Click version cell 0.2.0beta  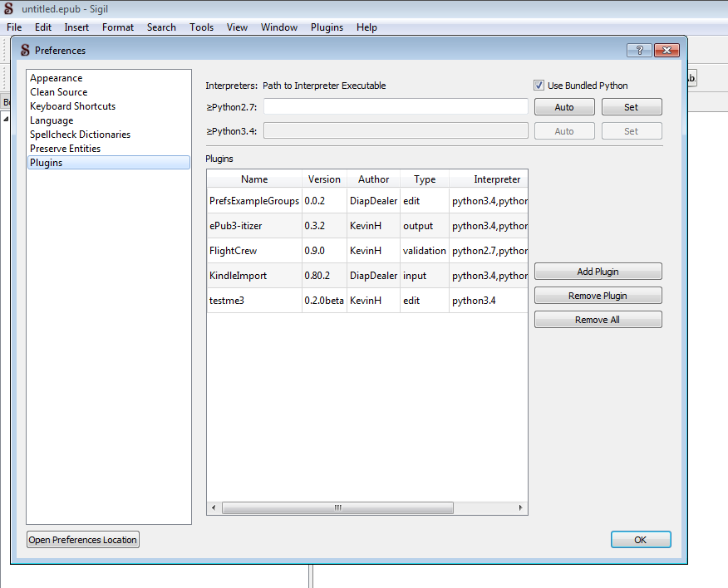324,301
